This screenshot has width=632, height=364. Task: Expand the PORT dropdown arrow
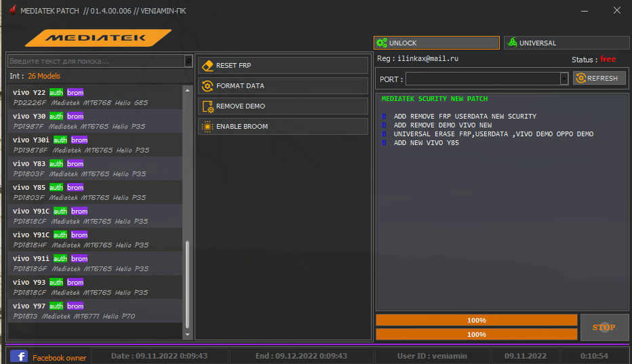(x=564, y=79)
